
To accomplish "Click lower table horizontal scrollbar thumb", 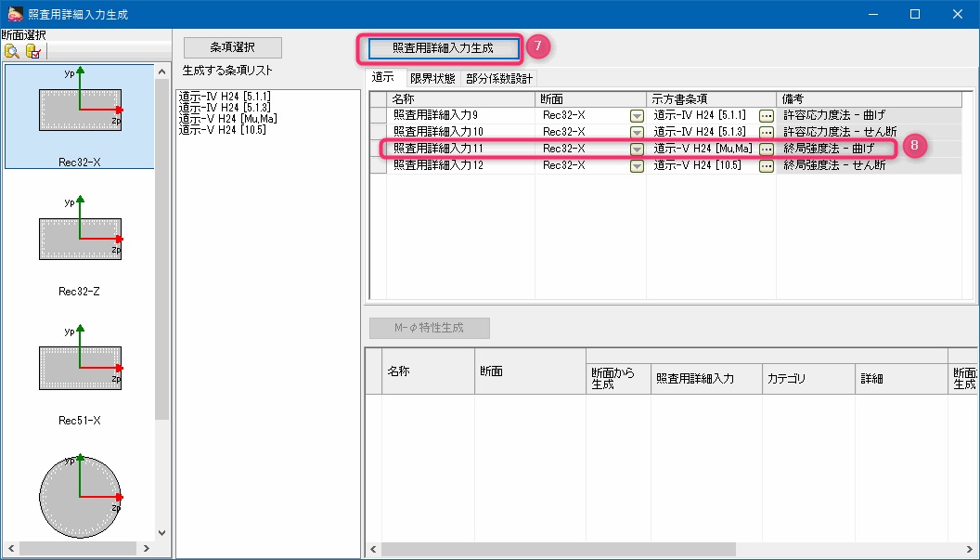I will [x=559, y=550].
